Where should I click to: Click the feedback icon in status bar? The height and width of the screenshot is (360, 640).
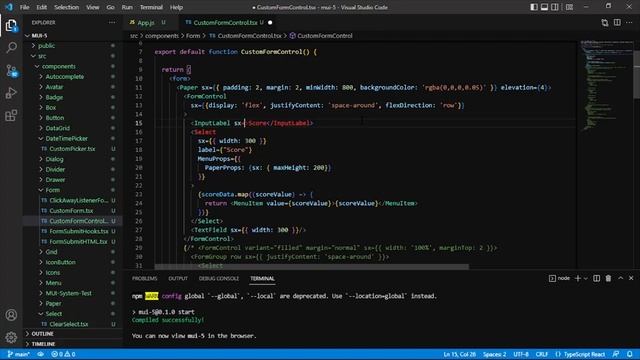616,354
